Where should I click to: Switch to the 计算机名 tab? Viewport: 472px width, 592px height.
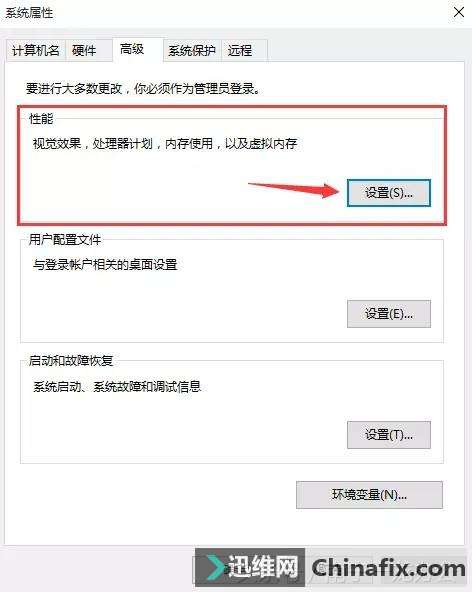[36, 50]
